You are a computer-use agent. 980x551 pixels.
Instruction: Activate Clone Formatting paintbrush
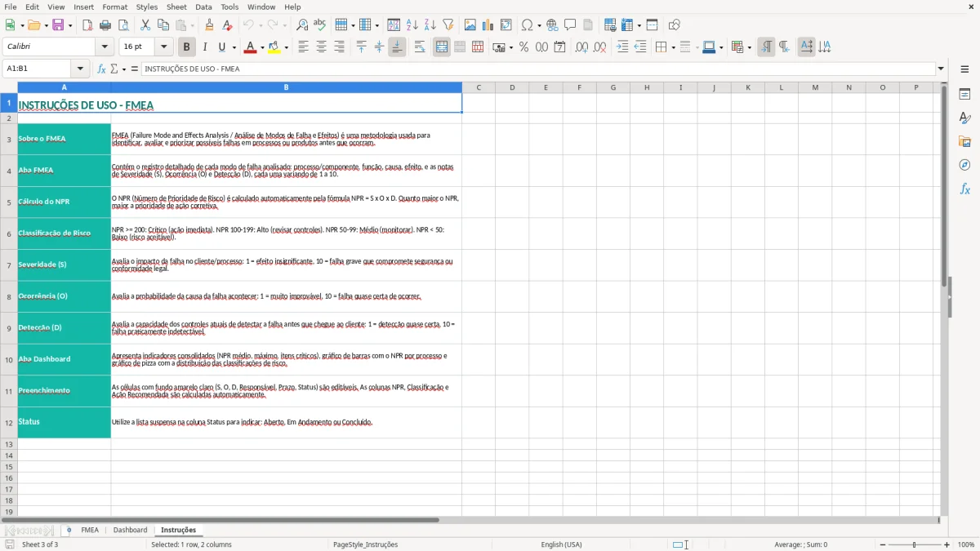pos(210,25)
